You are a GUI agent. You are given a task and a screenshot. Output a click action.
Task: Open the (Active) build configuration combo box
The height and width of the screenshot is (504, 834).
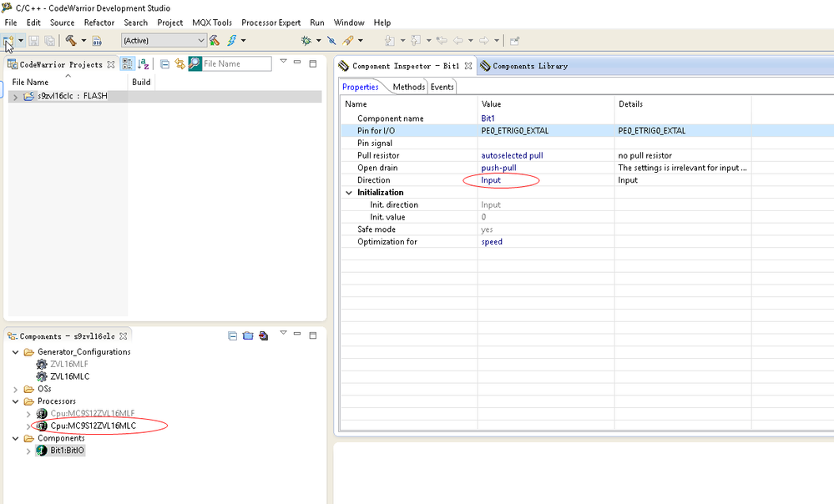[x=164, y=40]
